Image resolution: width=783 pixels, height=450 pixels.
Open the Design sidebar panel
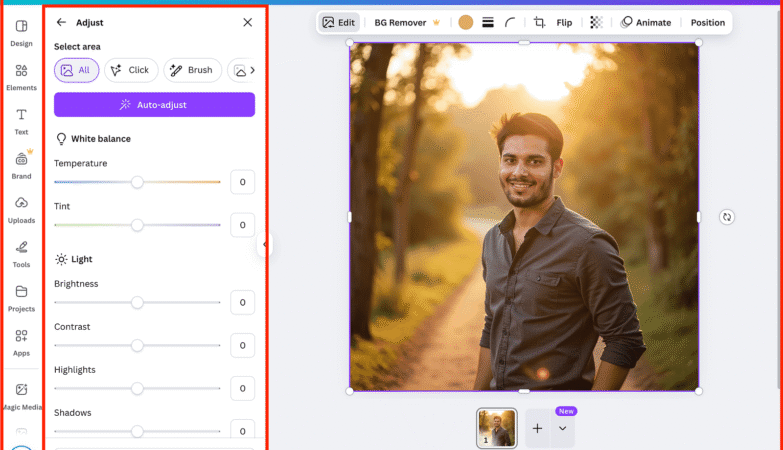tap(21, 33)
